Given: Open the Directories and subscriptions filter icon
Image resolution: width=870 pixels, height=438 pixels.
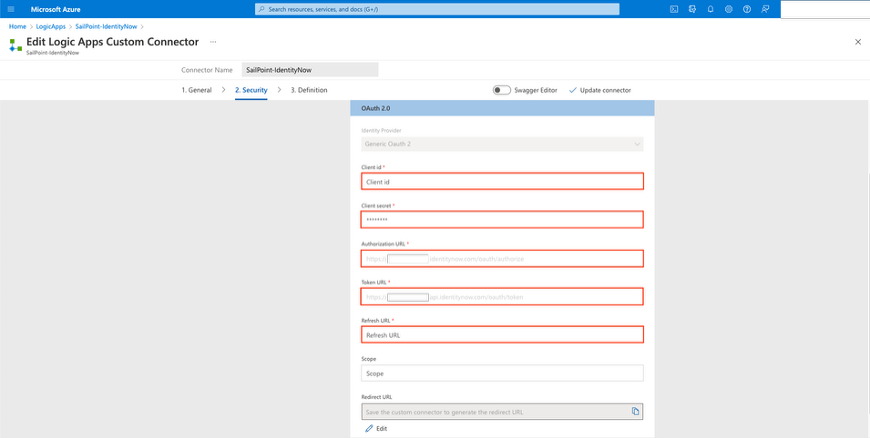Looking at the screenshot, I should 692,9.
